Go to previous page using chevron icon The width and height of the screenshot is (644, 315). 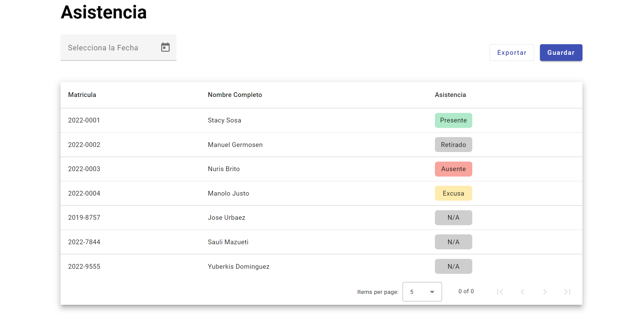click(522, 292)
